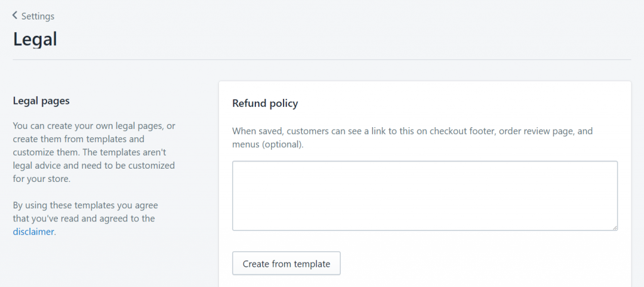Click the words 'menus (optional)' in description

[267, 145]
